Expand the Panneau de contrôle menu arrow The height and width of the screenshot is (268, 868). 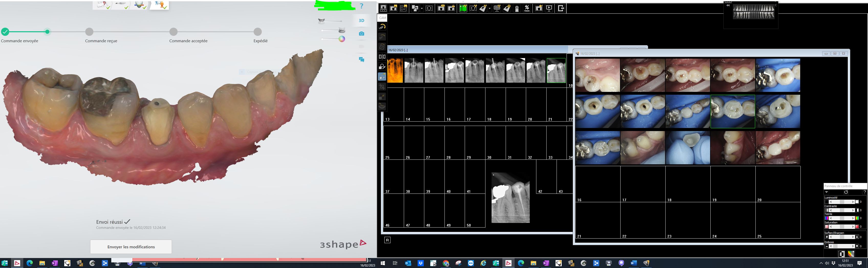point(827,192)
